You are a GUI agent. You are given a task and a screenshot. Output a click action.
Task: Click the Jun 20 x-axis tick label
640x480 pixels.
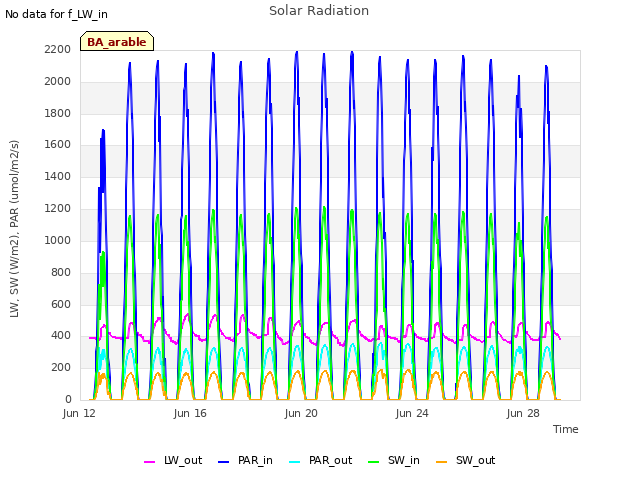pos(301,413)
